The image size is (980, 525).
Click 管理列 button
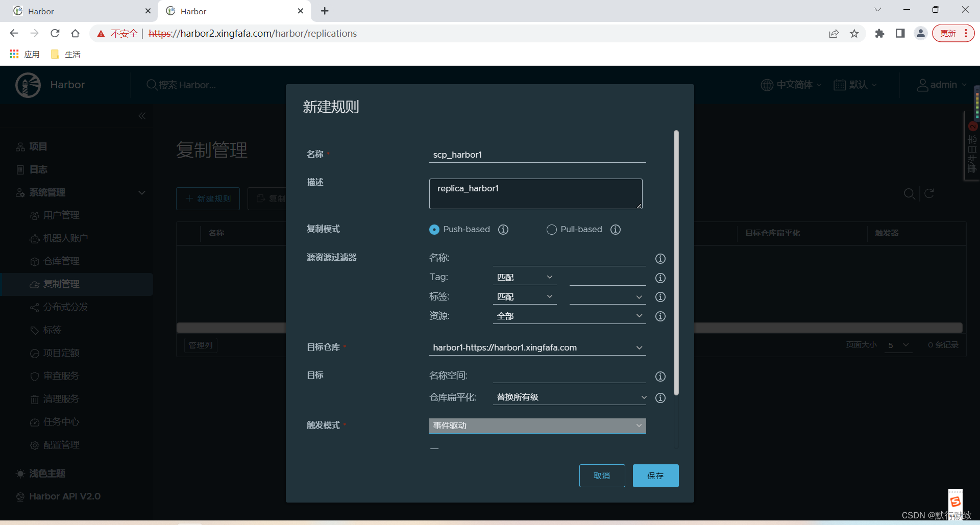click(x=201, y=345)
